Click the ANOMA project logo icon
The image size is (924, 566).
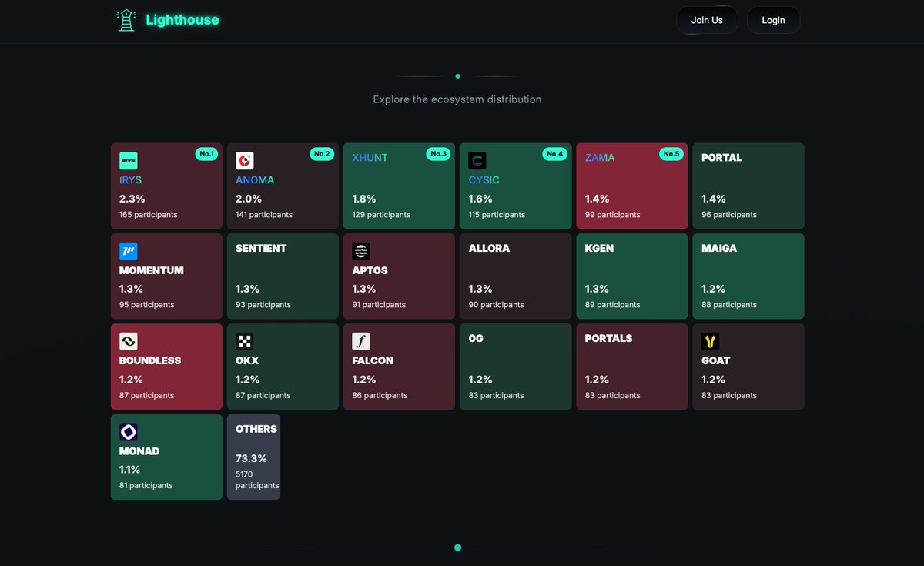pos(245,161)
